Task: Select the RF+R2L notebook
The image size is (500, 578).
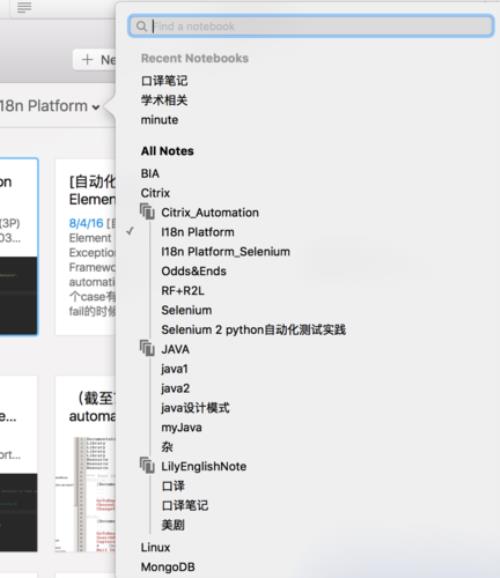Action: click(183, 291)
